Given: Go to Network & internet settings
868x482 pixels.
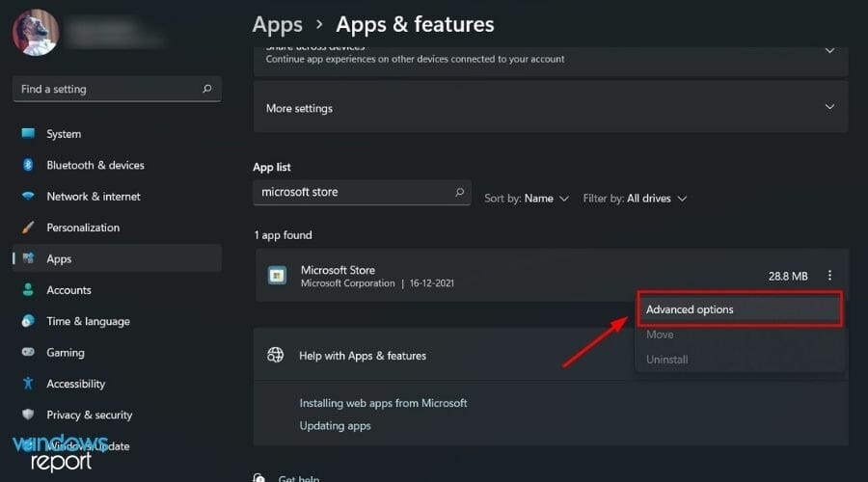Looking at the screenshot, I should pos(117,196).
